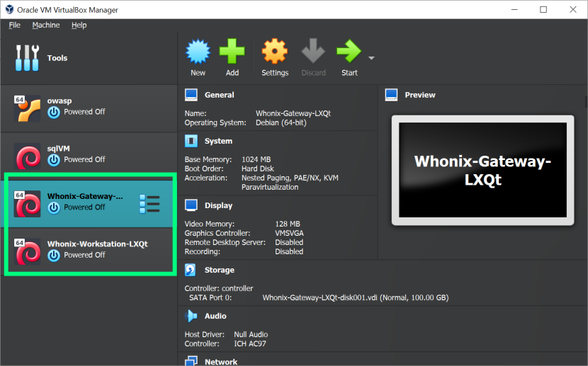The height and width of the screenshot is (366, 588).
Task: Open the Network section heading link
Action: point(221,362)
